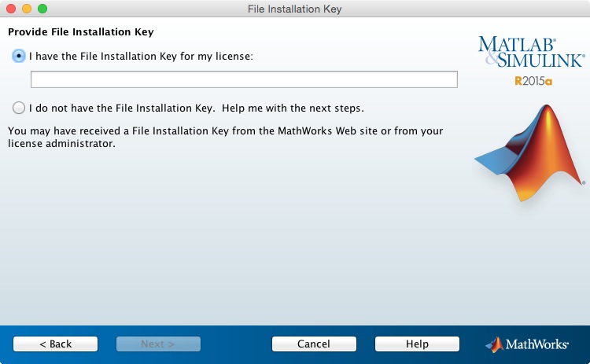
Task: Click the 'I have the File Installation Key' label text
Action: [x=141, y=57]
